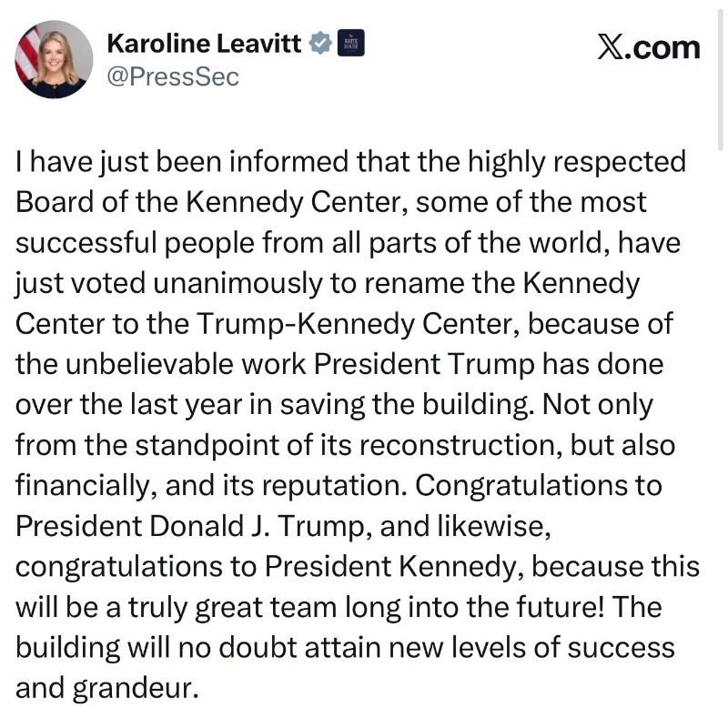Open Karoline Leavitt's profile avatar photo

[54, 59]
